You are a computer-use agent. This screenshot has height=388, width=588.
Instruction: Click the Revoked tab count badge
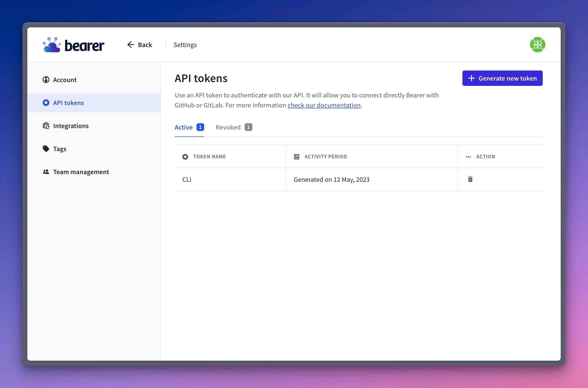(x=248, y=127)
